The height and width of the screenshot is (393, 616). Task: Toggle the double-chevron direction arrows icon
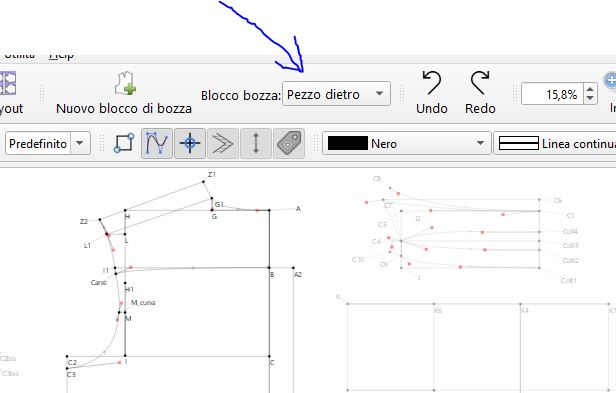click(223, 143)
